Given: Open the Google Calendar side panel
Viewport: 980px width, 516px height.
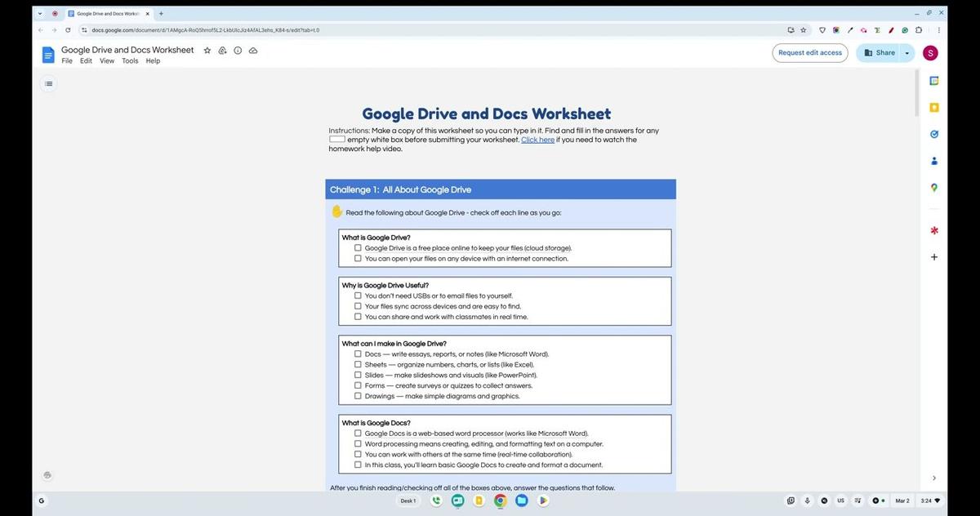Looking at the screenshot, I should [x=934, y=80].
